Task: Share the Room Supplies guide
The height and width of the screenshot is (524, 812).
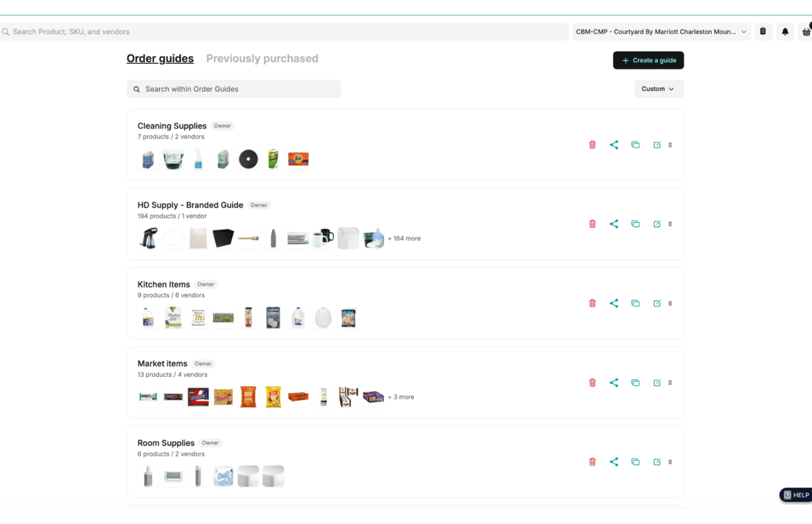Action: tap(614, 462)
